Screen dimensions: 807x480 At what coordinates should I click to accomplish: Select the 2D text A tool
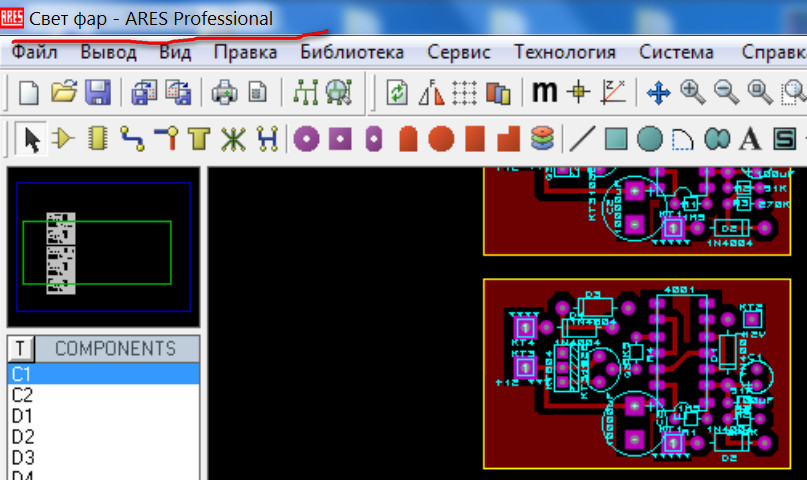click(750, 139)
